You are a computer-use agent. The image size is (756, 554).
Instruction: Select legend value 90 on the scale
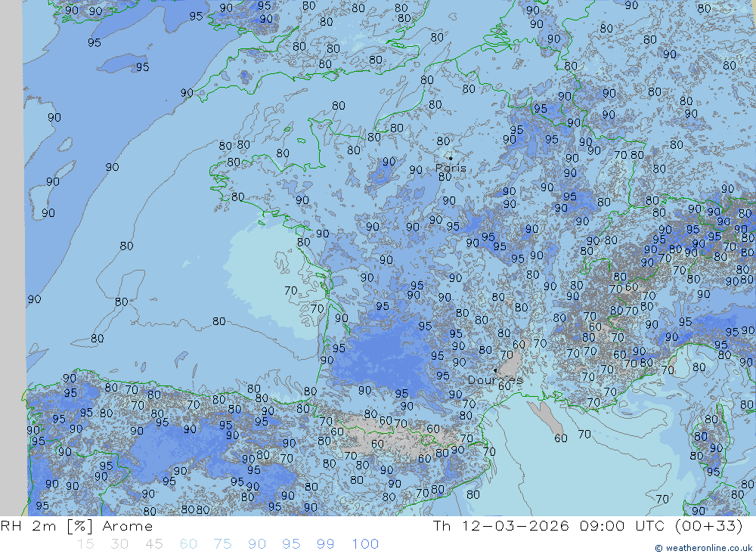[x=257, y=544]
